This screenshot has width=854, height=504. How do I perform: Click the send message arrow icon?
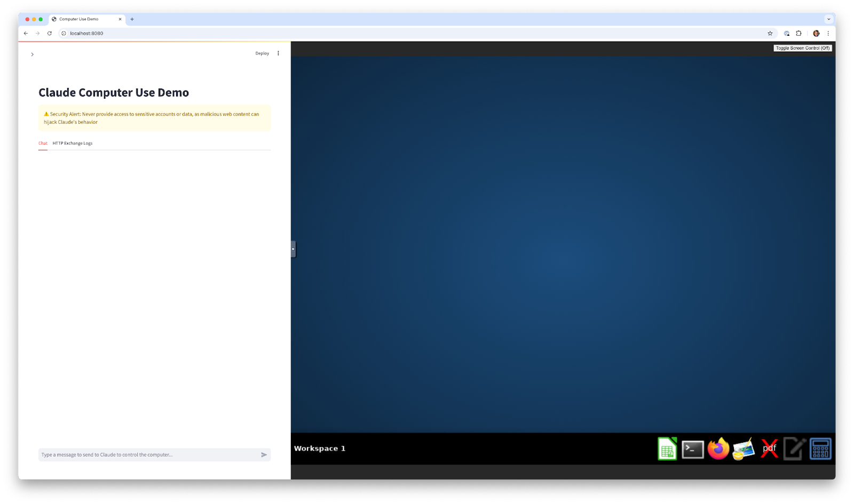coord(264,455)
